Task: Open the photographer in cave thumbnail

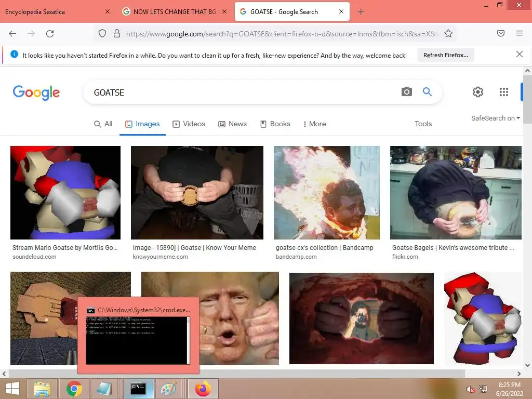Action: (x=362, y=318)
